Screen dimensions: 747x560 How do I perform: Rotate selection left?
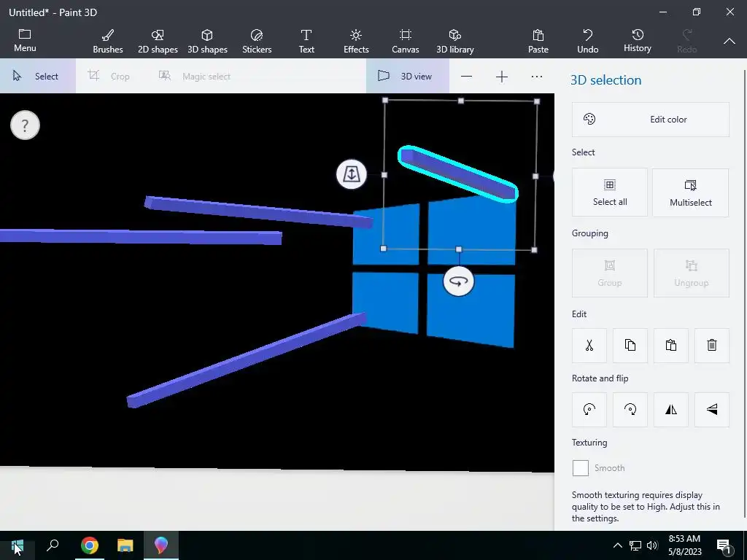(x=589, y=410)
